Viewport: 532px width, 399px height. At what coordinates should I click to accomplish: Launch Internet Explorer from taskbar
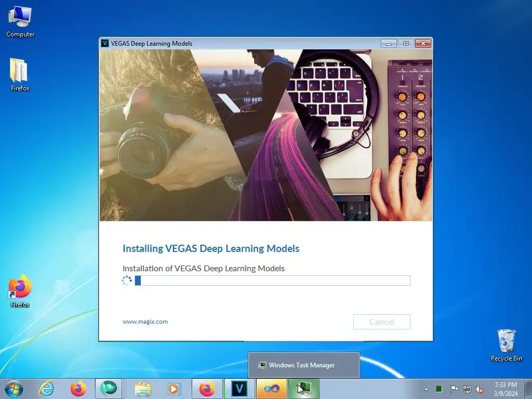pos(46,389)
